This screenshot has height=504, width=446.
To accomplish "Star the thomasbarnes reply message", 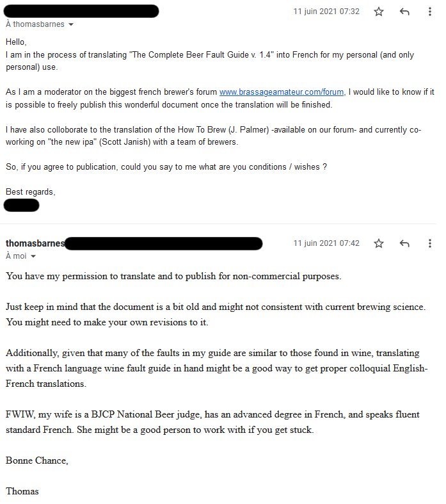I will tap(379, 243).
